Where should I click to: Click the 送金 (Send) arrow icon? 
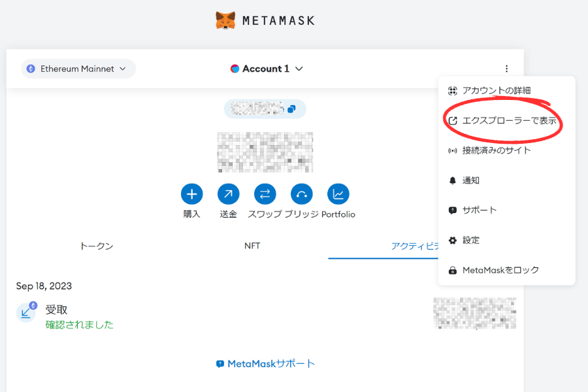pyautogui.click(x=228, y=194)
